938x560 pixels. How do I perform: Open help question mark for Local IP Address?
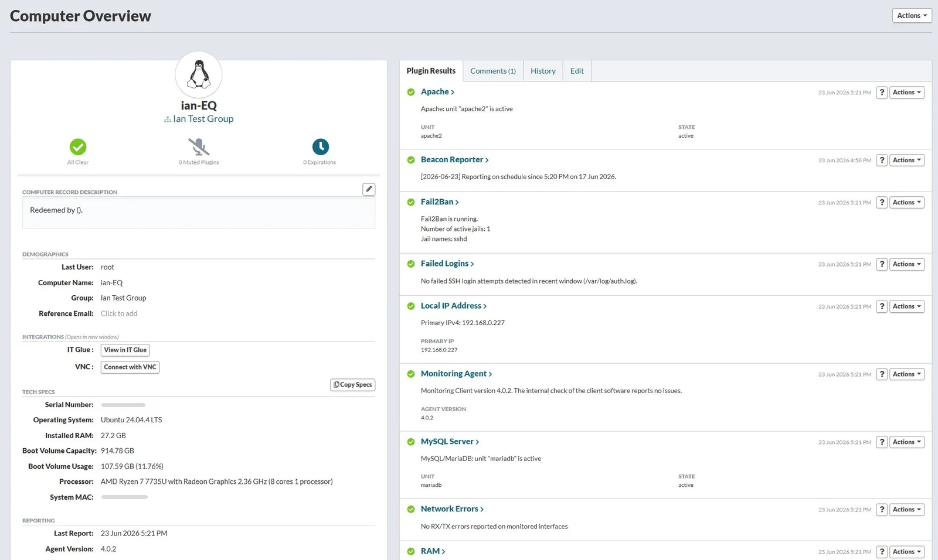882,306
